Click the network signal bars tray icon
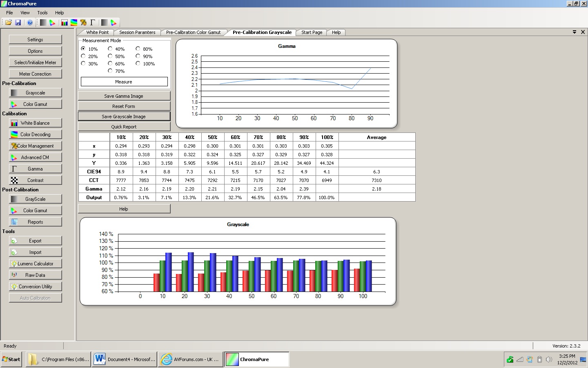The width and height of the screenshot is (588, 368). coord(520,359)
